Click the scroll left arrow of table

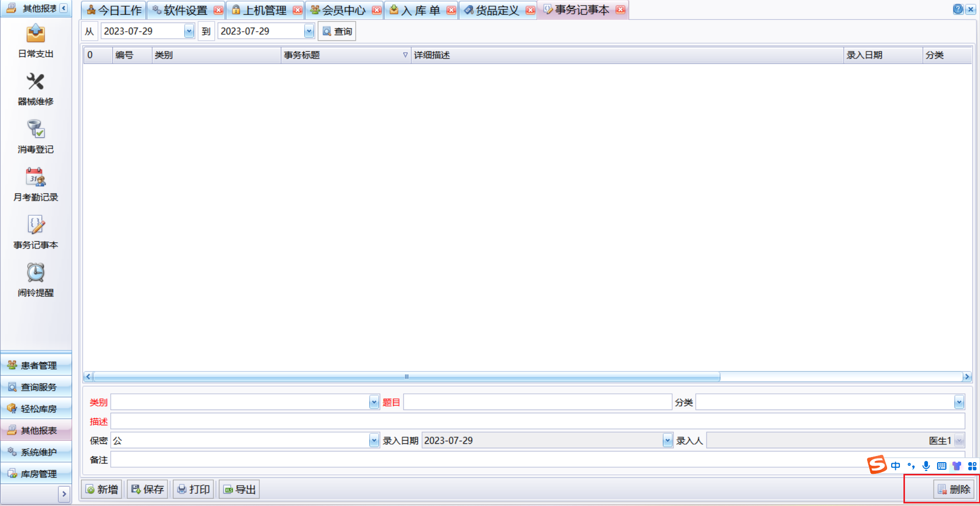[x=88, y=377]
